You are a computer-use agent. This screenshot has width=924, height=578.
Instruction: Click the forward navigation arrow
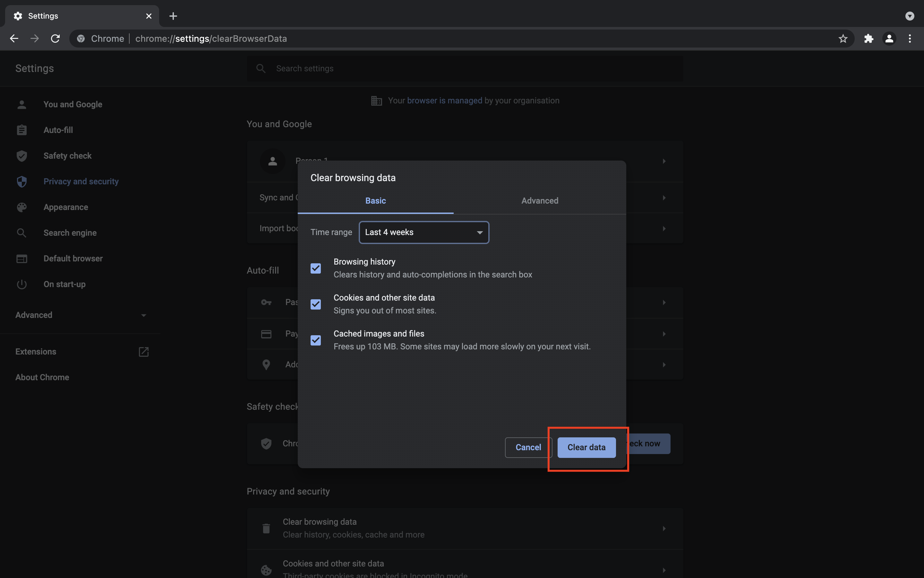[x=35, y=39]
